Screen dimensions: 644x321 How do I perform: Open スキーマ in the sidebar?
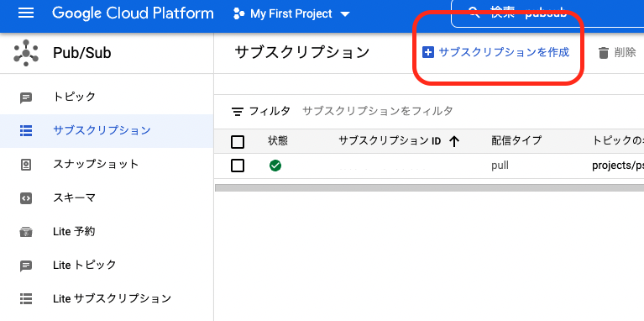pos(75,198)
